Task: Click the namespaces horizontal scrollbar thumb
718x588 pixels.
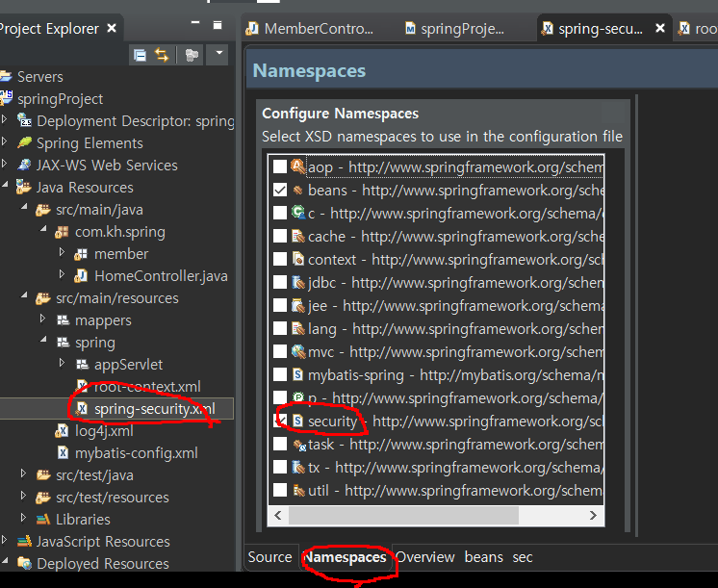Action: coord(403,515)
